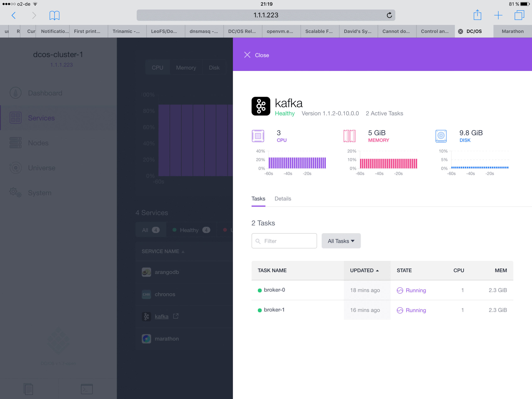Image resolution: width=532 pixels, height=399 pixels.
Task: Click the CPU chip icon
Action: pos(258,136)
